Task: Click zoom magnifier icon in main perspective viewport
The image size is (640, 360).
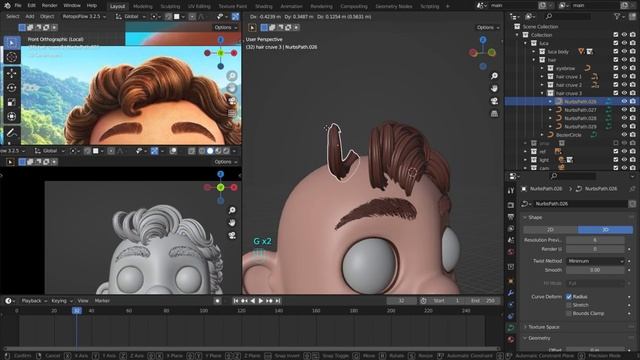Action: pyautogui.click(x=494, y=76)
